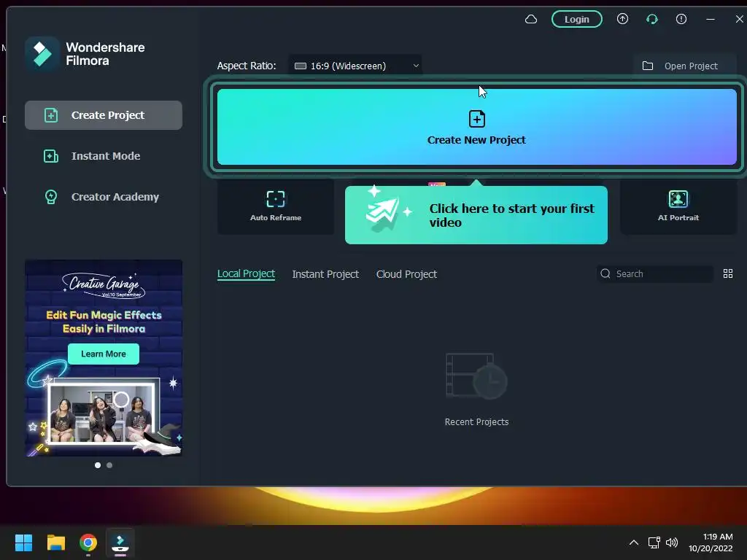This screenshot has width=747, height=560.
Task: Click the Create New Project plus icon
Action: click(477, 119)
